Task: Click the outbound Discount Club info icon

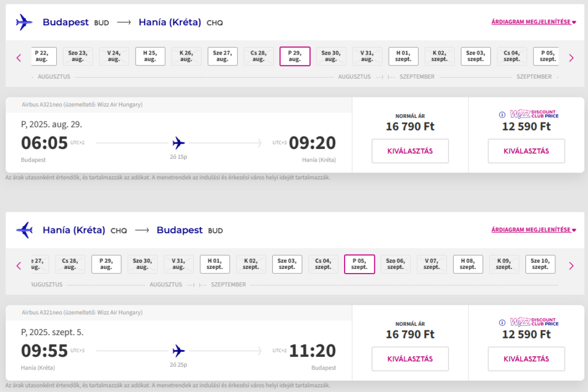Action: coord(502,114)
